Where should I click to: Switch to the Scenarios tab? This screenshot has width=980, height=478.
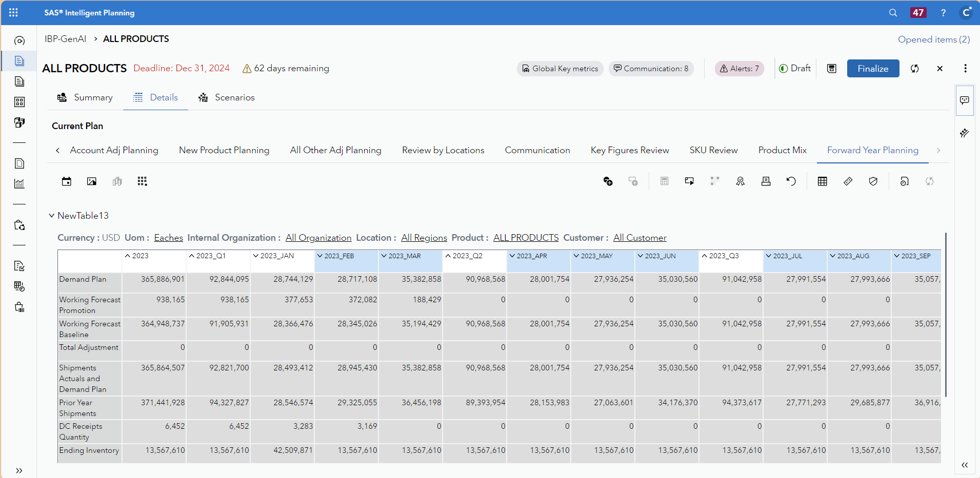pos(226,97)
